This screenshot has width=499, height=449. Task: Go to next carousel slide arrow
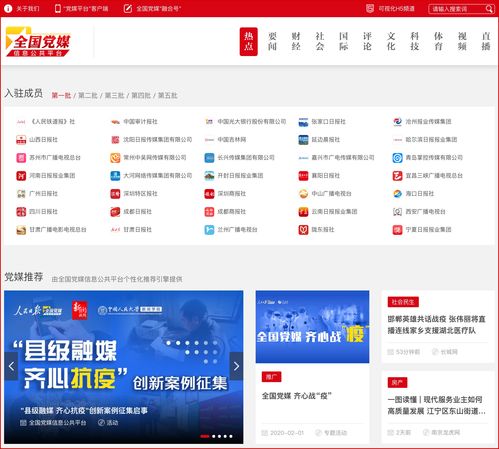(x=236, y=366)
